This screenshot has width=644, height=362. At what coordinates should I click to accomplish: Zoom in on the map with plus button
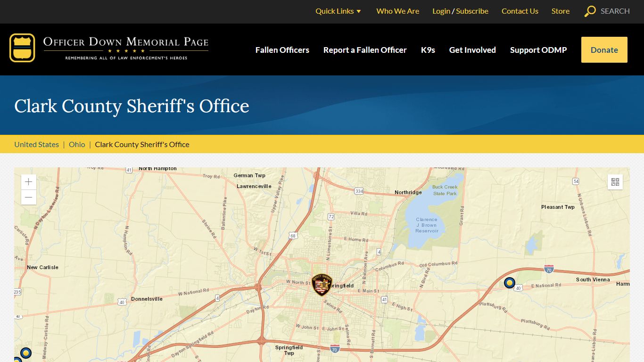point(29,182)
